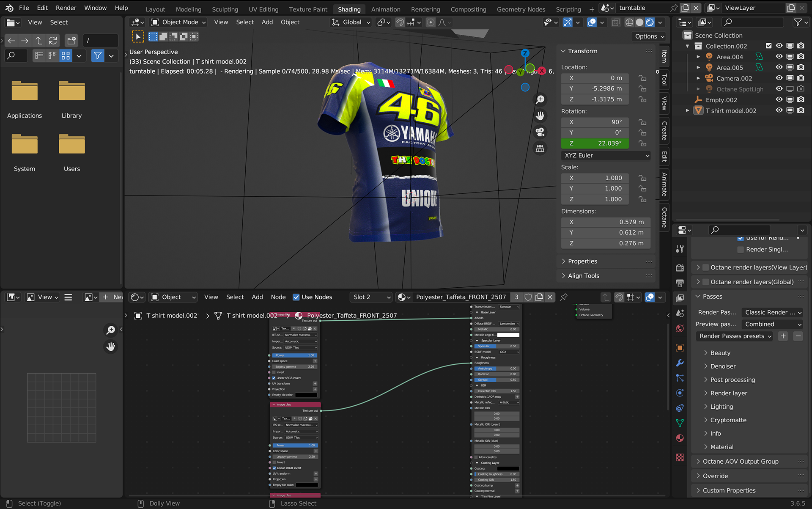Open the Modifier properties tab
The height and width of the screenshot is (509, 812).
pyautogui.click(x=680, y=363)
